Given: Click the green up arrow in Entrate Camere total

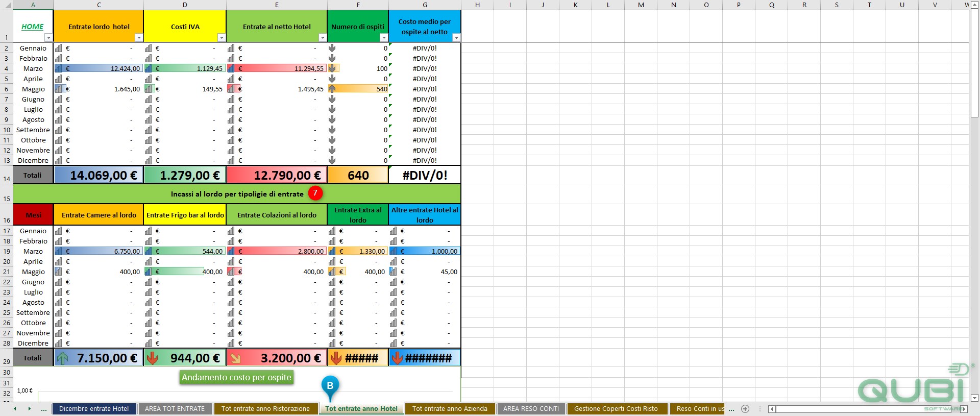Looking at the screenshot, I should click(62, 358).
